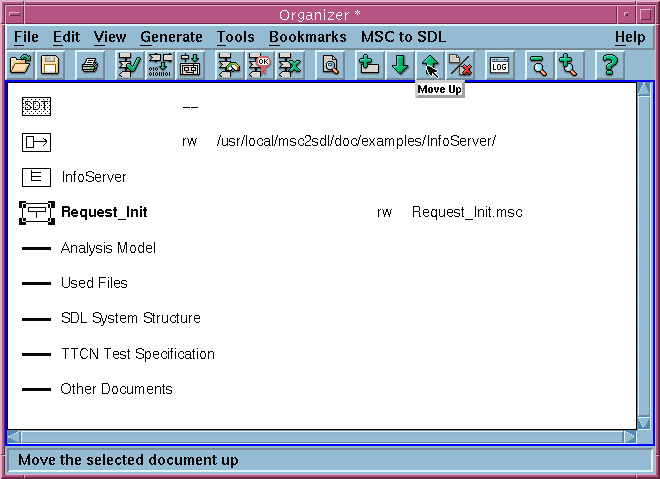
Task: Select the Other Documents chapter
Action: (116, 389)
